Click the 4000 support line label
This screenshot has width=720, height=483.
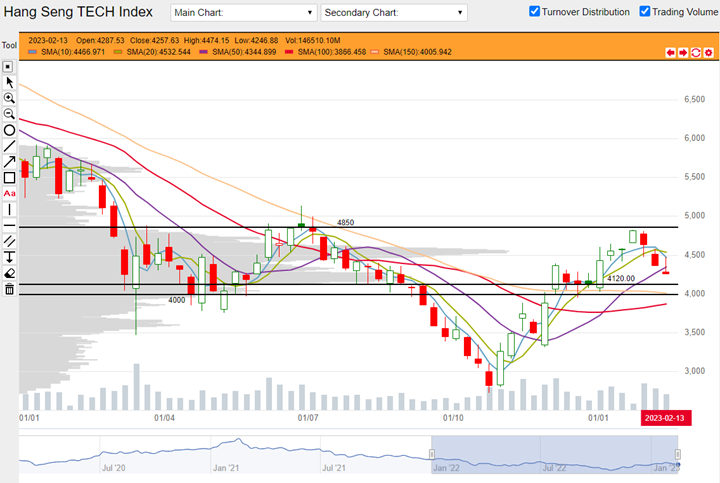point(176,300)
